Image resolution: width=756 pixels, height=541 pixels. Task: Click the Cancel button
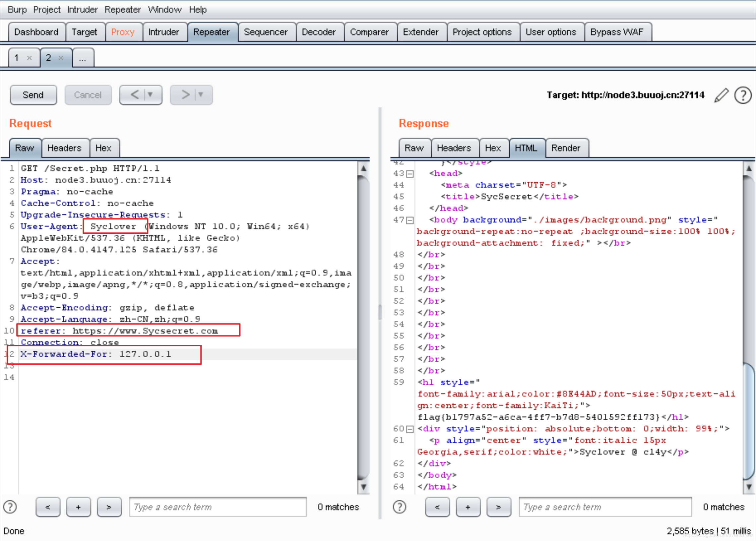88,95
